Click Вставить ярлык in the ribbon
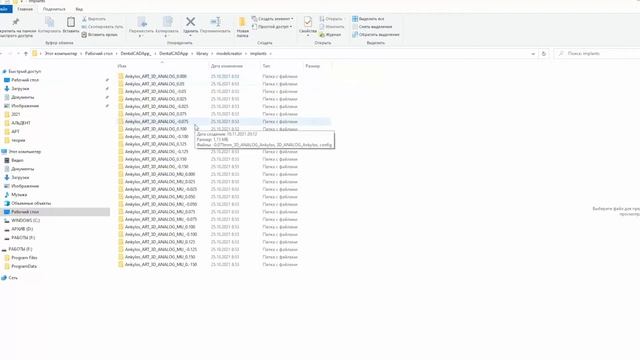Image resolution: width=640 pixels, height=360 pixels. 100,35
